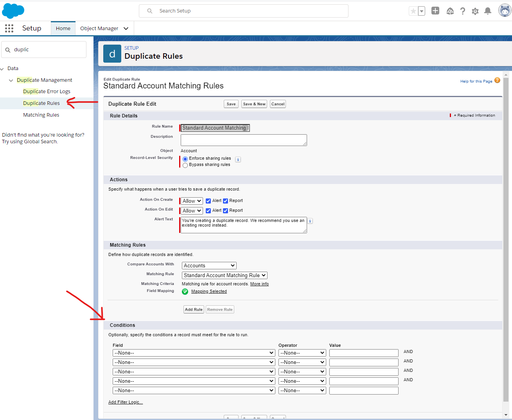
Task: Click the page vertical scrollbar
Action: pos(506,239)
